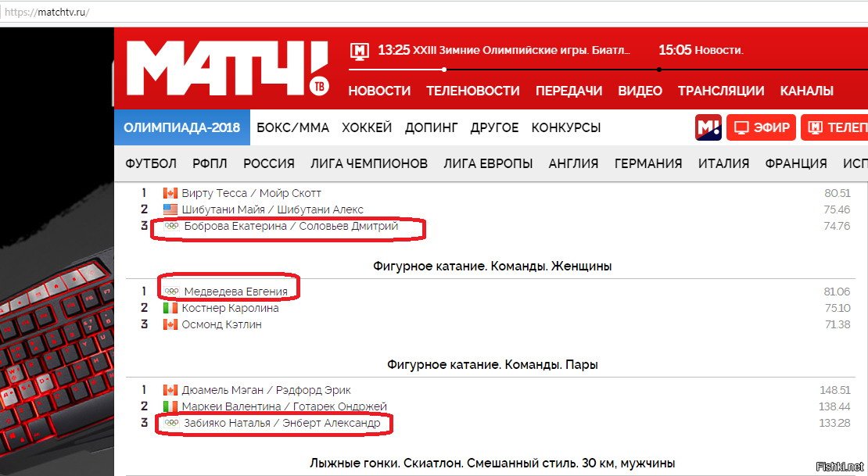Click the score 81.06
Screen dimensions: 868x476
tap(837, 291)
